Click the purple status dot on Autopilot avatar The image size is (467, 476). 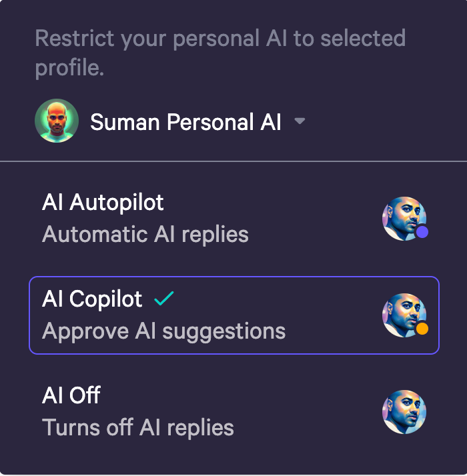pyautogui.click(x=422, y=232)
